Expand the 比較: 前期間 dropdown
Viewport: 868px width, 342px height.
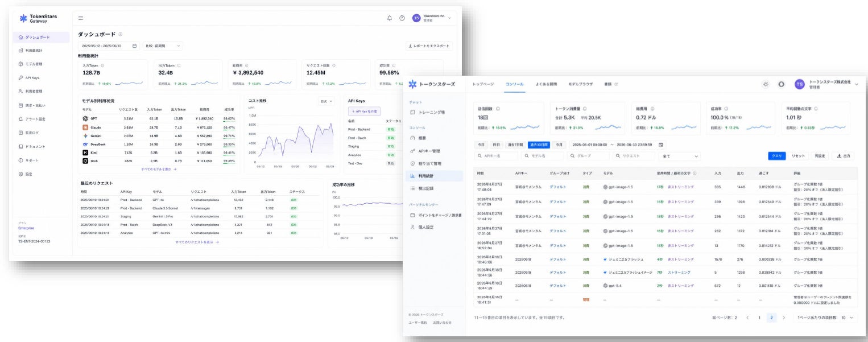click(163, 46)
